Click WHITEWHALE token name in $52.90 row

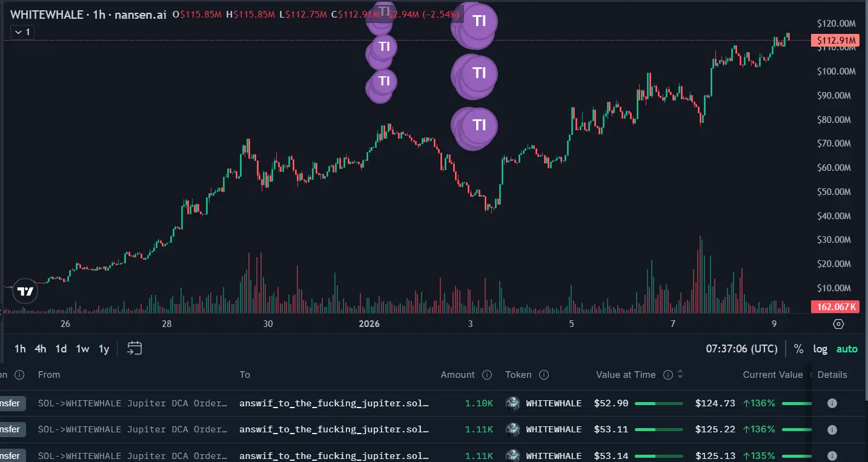pos(554,403)
